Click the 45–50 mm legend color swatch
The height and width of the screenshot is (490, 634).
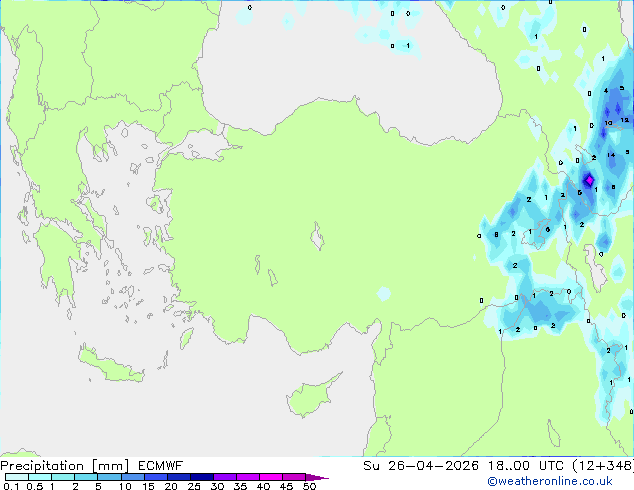pos(294,477)
